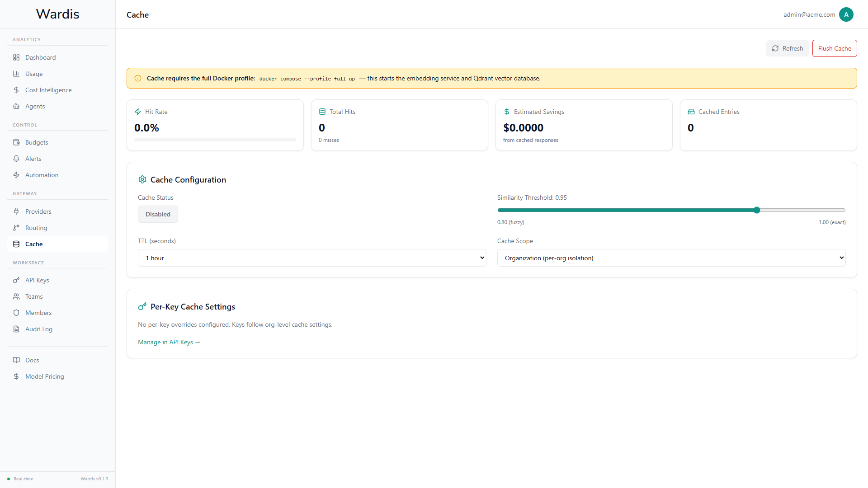Click the 1.00 (exact) slider label

[832, 222]
